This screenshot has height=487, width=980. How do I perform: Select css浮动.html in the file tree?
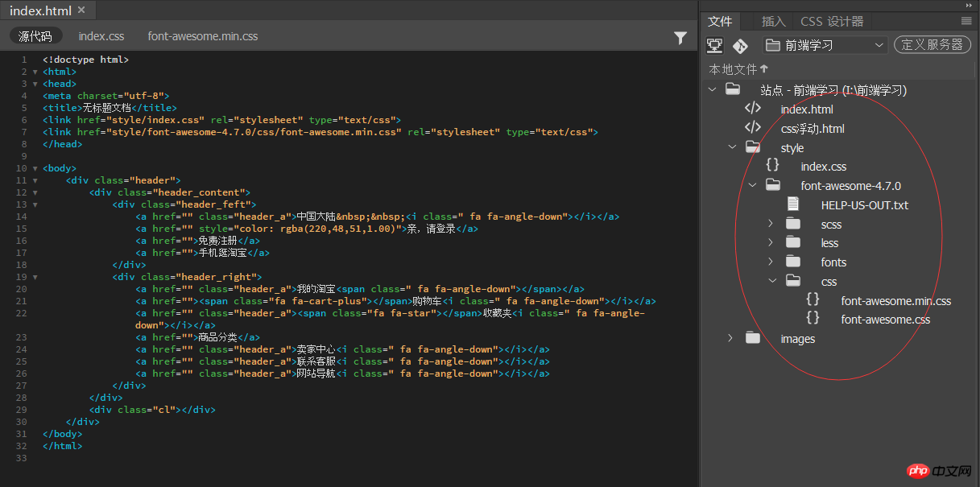point(813,128)
